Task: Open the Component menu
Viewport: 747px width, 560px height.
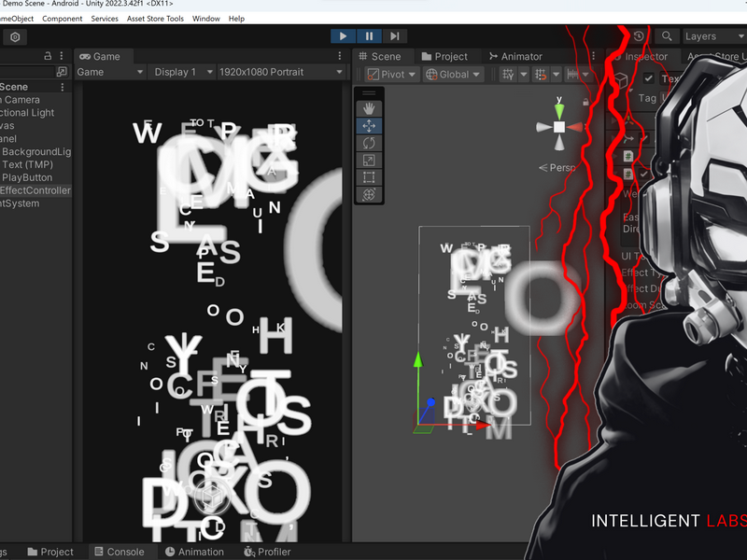Action: pos(63,19)
